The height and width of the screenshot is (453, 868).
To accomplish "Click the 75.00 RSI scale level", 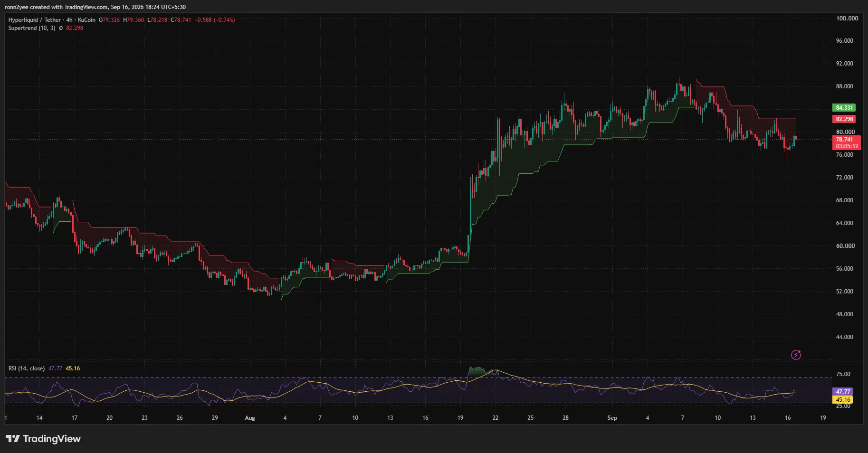I will coord(843,374).
